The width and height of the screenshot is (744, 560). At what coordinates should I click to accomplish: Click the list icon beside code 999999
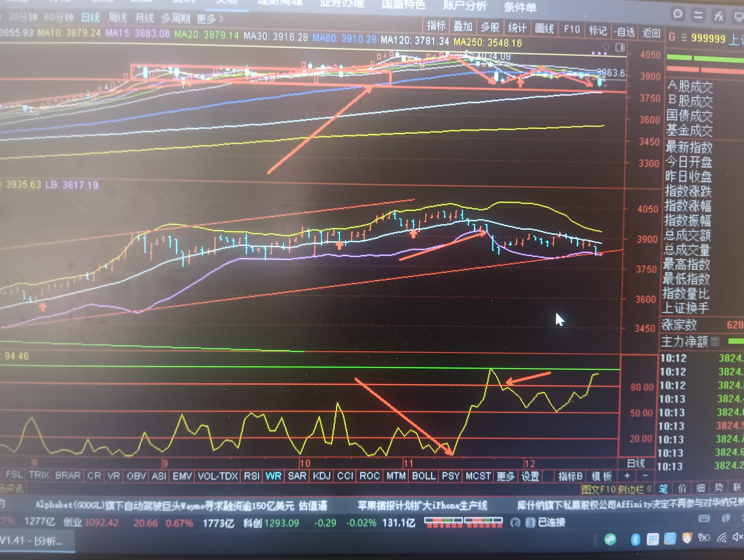click(684, 38)
